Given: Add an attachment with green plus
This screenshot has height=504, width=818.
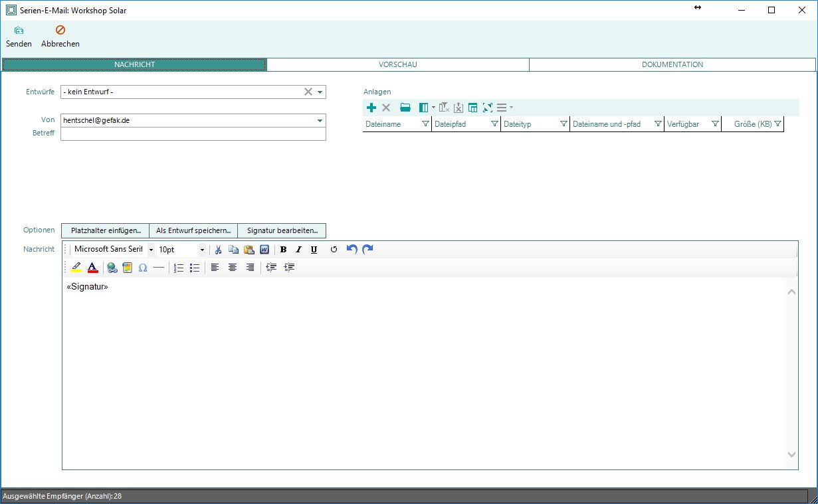Looking at the screenshot, I should pyautogui.click(x=371, y=108).
